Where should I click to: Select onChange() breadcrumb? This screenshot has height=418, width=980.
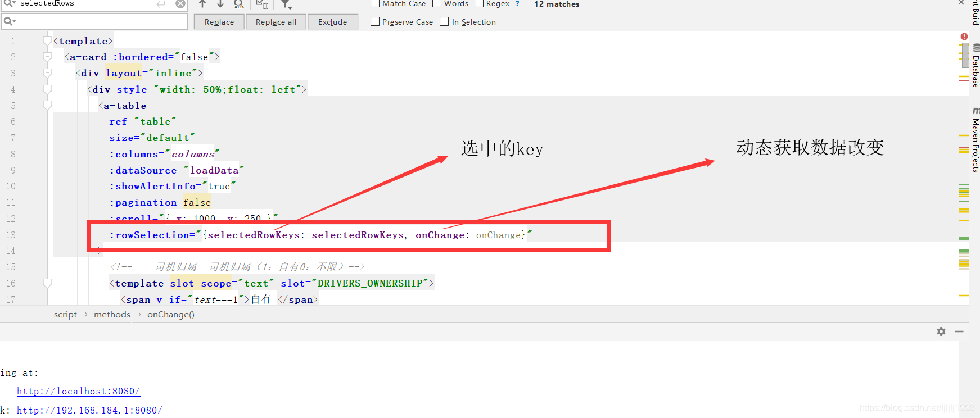171,315
